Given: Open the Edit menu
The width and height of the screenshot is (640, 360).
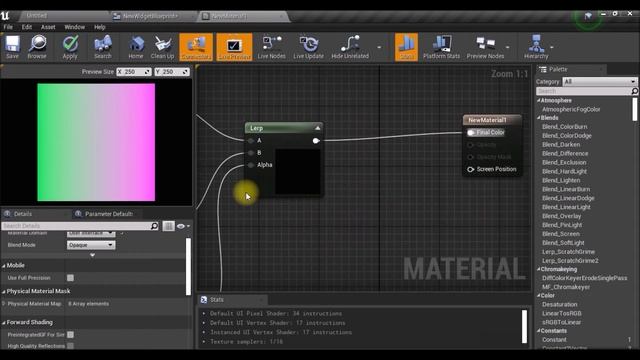Looking at the screenshot, I should (27, 27).
